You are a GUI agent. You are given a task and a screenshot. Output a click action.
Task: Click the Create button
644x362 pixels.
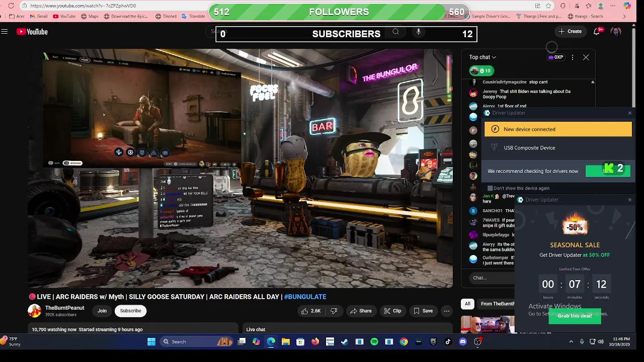tap(570, 31)
